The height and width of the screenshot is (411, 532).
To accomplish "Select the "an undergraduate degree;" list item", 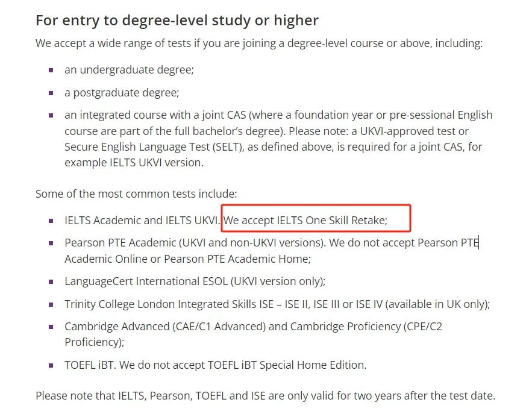I will [129, 69].
